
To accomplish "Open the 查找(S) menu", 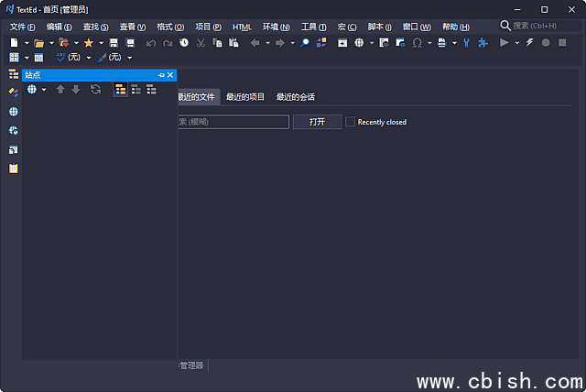I will point(95,27).
